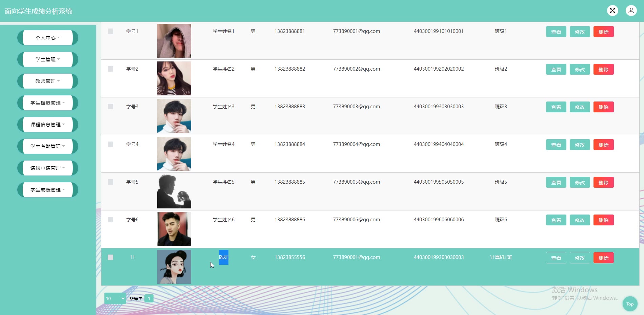Click the class cell 班级2
This screenshot has height=315, width=644.
pos(501,69)
